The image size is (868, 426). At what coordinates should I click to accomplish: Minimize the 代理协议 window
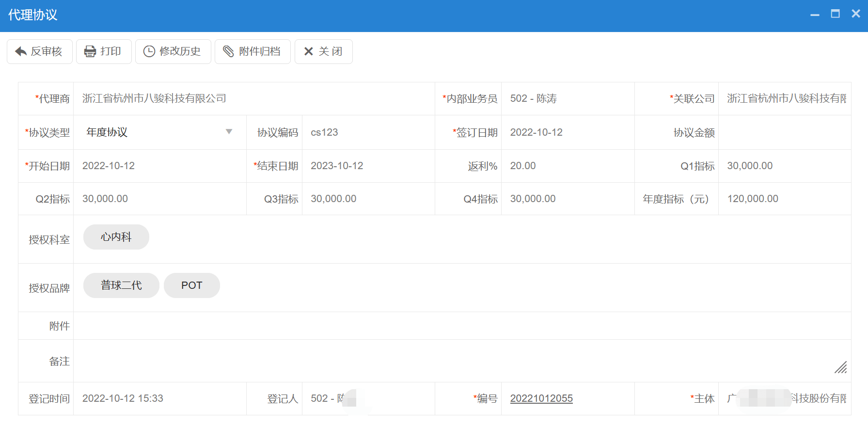815,15
